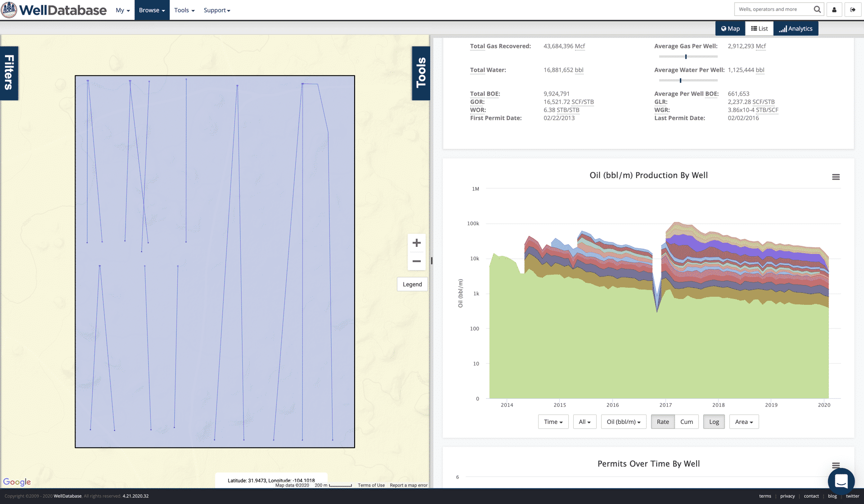Expand the Time dropdown
Viewport: 864px width, 504px height.
pos(553,422)
